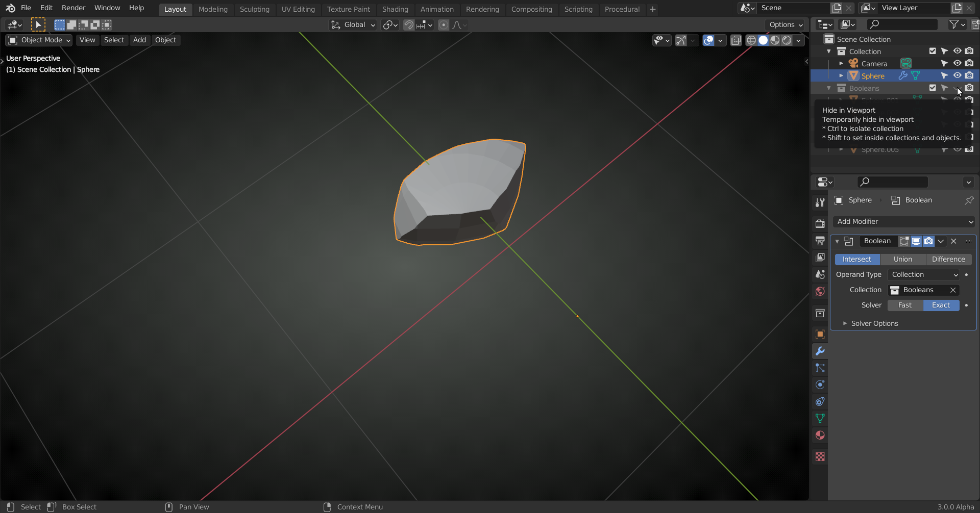Open the Render menu in the top bar
This screenshot has width=980, height=513.
[73, 8]
